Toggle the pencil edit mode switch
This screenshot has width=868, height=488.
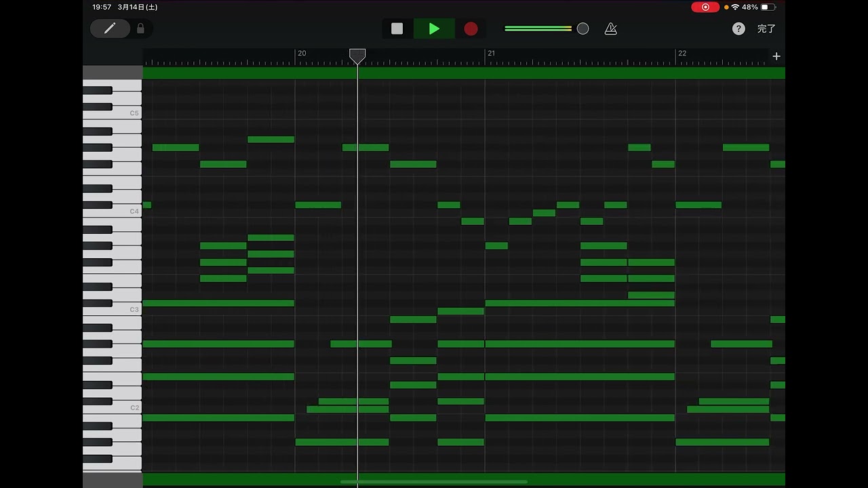pos(110,28)
